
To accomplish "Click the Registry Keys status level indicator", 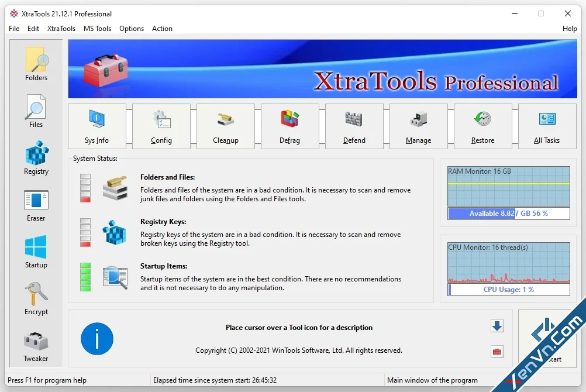I will click(85, 233).
